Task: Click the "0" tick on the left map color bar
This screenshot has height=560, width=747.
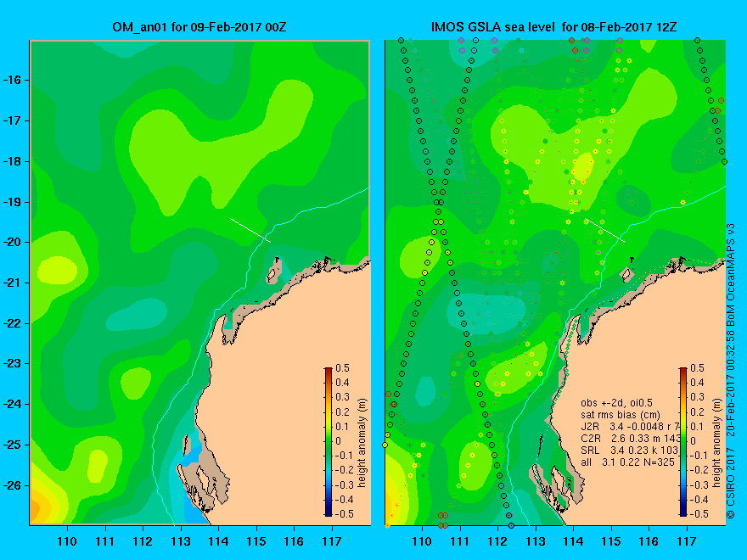Action: pyautogui.click(x=339, y=441)
